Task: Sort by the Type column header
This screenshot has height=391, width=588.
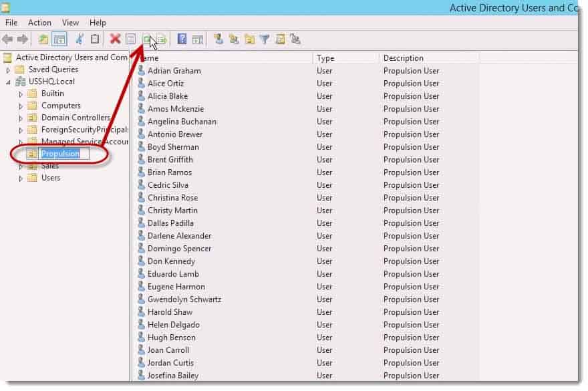Action: click(x=345, y=58)
